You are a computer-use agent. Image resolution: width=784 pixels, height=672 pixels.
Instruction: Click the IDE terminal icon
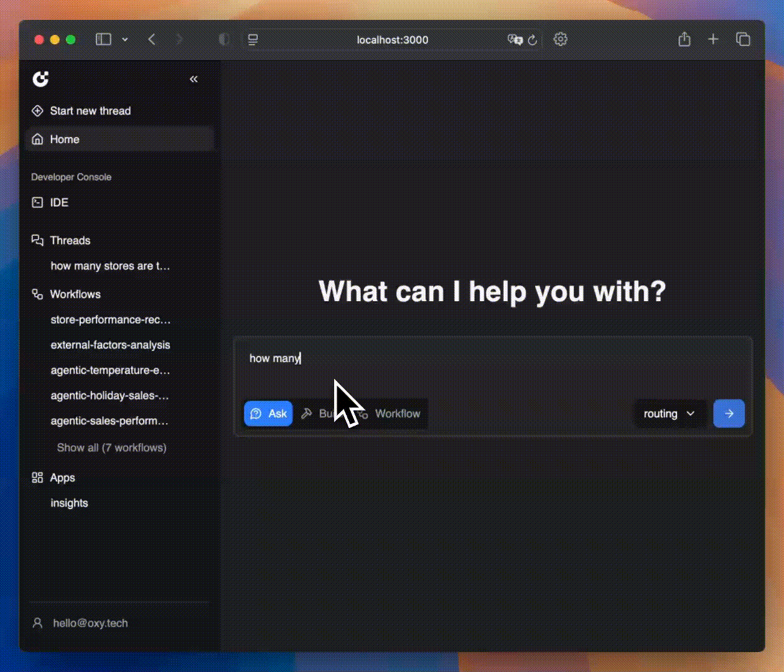click(37, 202)
